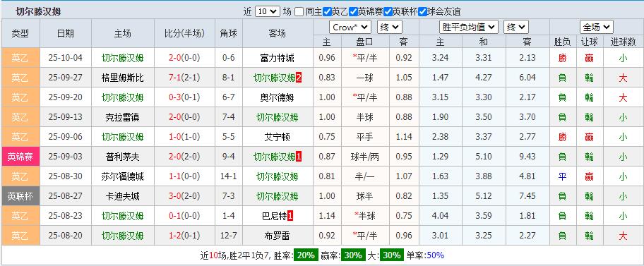Viewport: 644px width, 266px height.
Task: Click the away 切尔滕汉姆 link in 25-08-27 row
Action: tap(278, 196)
